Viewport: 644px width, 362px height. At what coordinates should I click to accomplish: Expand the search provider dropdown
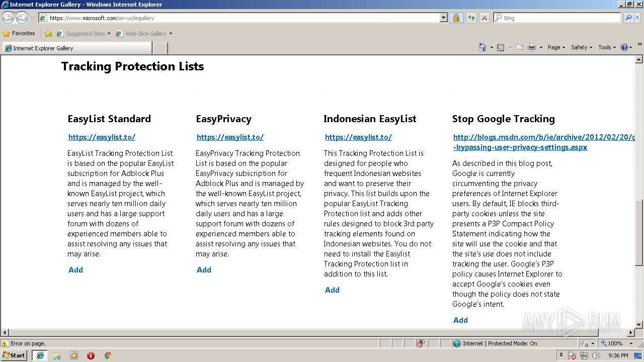(x=638, y=18)
